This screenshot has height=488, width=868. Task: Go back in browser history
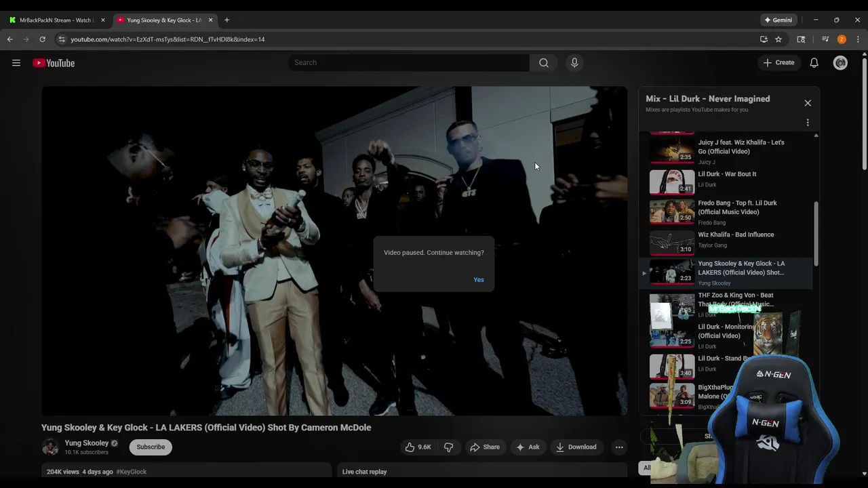[10, 39]
